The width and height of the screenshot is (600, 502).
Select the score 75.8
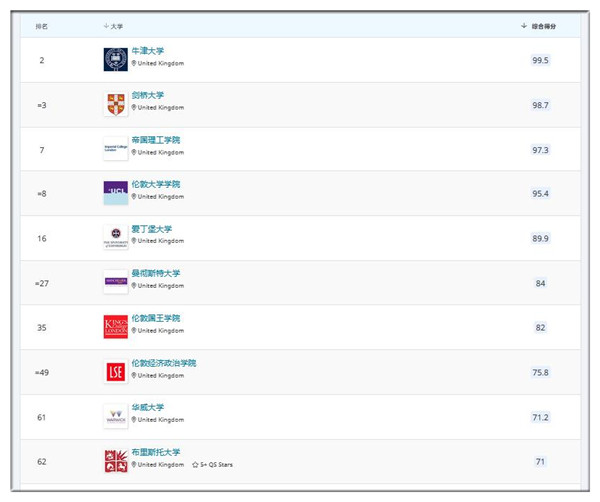point(540,373)
